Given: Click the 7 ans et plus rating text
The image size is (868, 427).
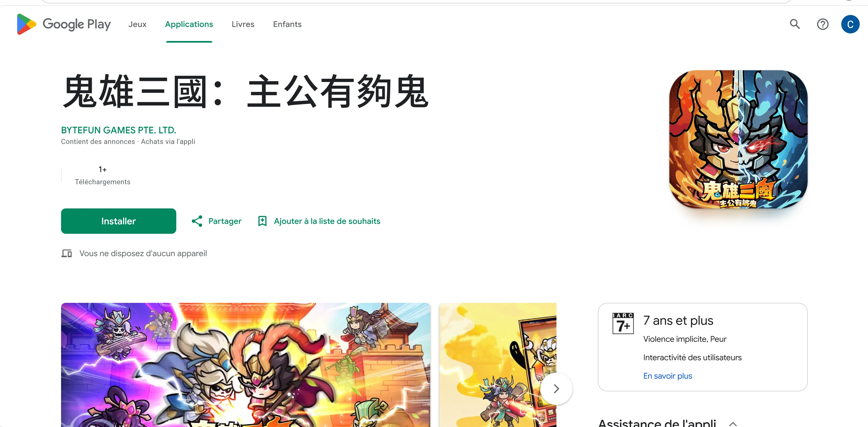Looking at the screenshot, I should tap(678, 321).
